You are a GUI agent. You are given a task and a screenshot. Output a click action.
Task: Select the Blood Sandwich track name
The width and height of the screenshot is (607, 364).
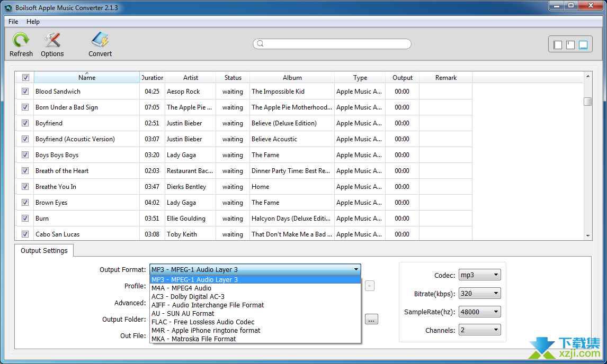pyautogui.click(x=58, y=92)
